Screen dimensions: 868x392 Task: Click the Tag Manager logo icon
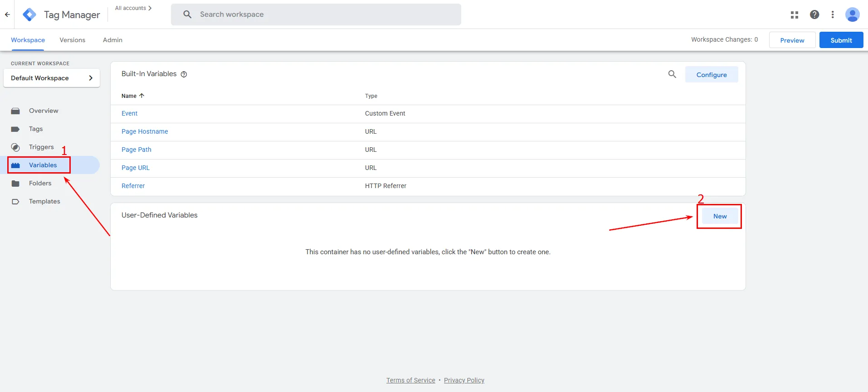tap(29, 15)
